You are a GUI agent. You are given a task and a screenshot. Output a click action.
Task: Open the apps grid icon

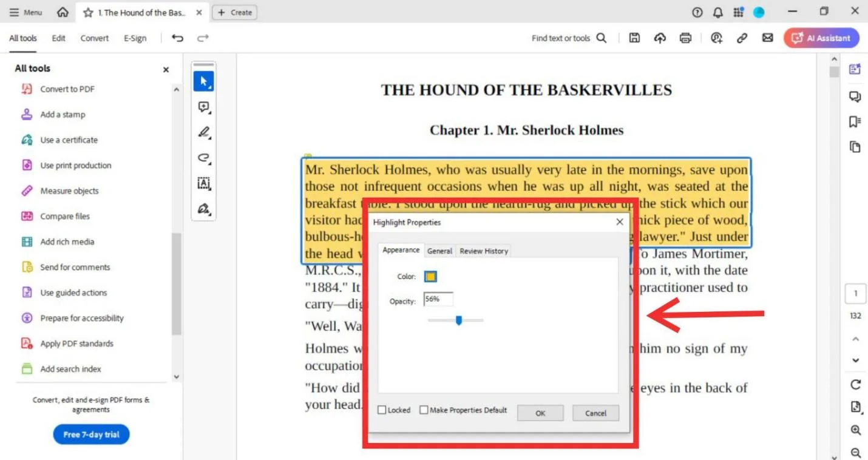[x=738, y=12]
